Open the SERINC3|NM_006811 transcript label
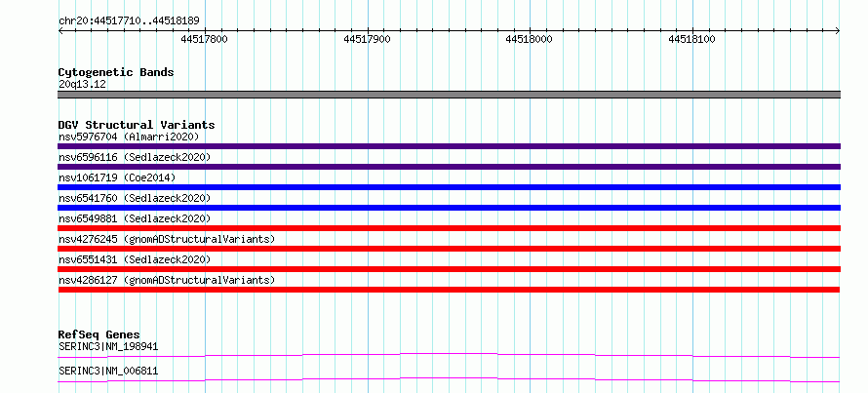This screenshot has width=868, height=393. [x=108, y=372]
